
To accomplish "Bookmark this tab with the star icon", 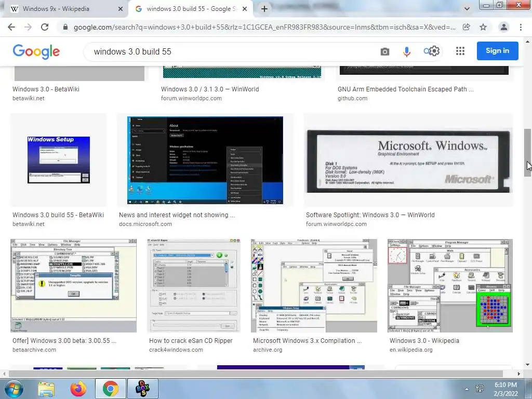I will [x=483, y=27].
